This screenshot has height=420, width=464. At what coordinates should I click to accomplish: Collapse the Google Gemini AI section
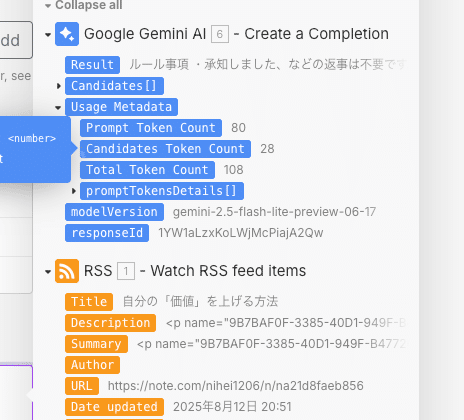pos(48,34)
